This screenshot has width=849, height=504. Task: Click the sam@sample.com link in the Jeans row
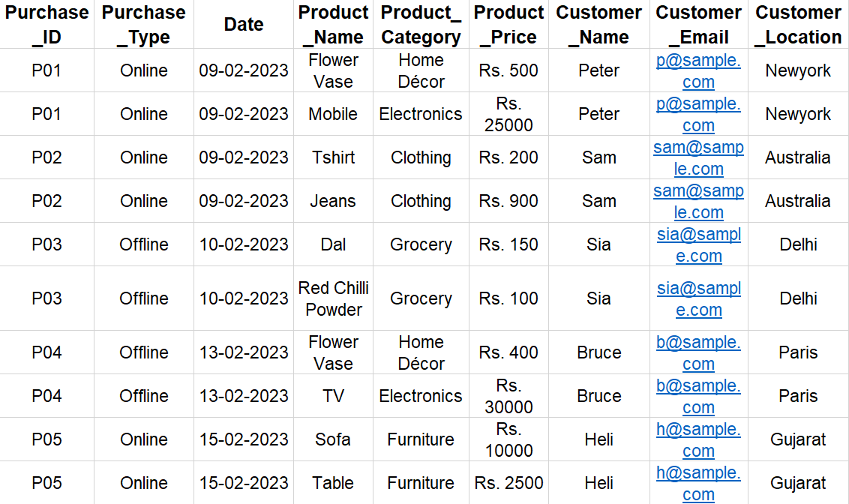click(698, 201)
